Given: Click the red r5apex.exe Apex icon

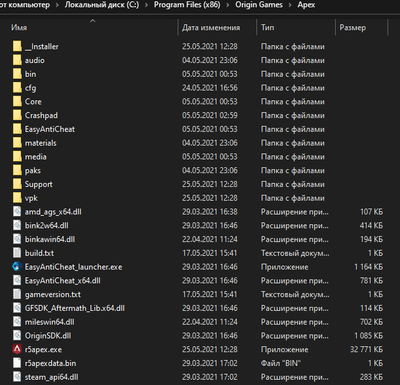Looking at the screenshot, I should coord(17,349).
